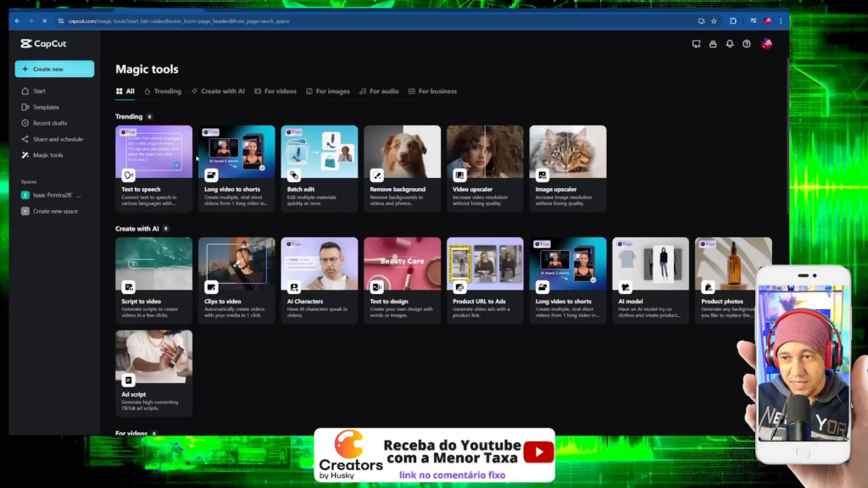Open Share and schedule in sidebar

click(x=57, y=139)
